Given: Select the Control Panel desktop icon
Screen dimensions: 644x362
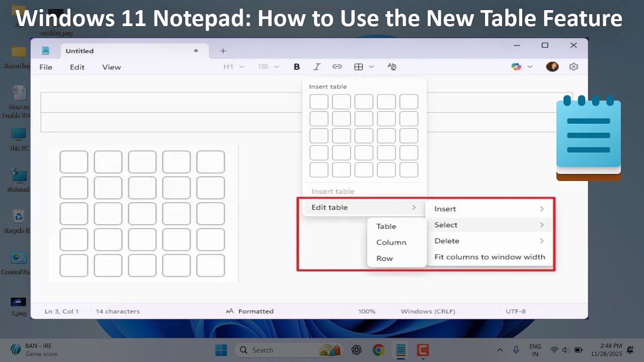Looking at the screenshot, I should click(19, 262).
